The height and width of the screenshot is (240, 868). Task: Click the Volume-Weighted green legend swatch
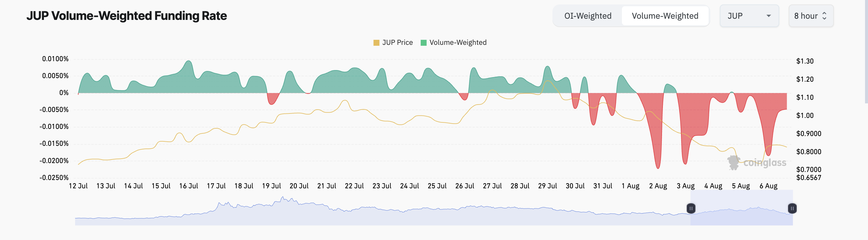[424, 43]
